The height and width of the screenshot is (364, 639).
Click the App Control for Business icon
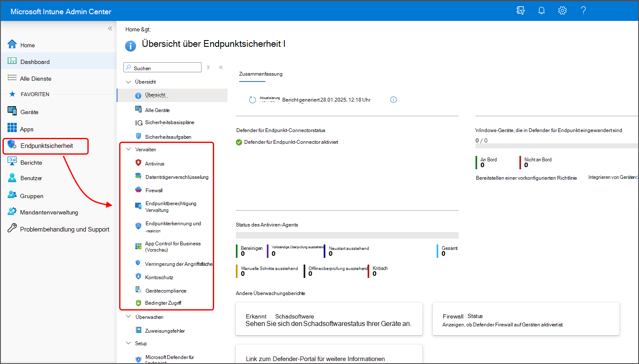138,246
